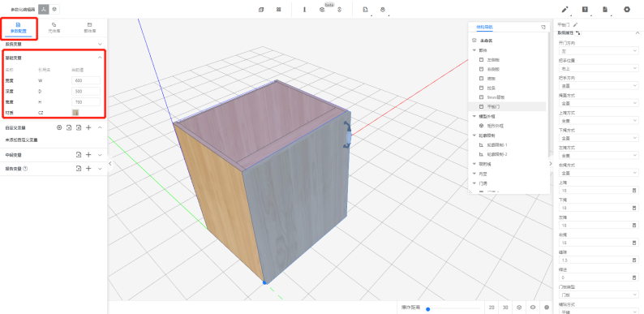The height and width of the screenshot is (314, 644).
Task: Click the 材质 wood texture swatch
Action: [75, 112]
